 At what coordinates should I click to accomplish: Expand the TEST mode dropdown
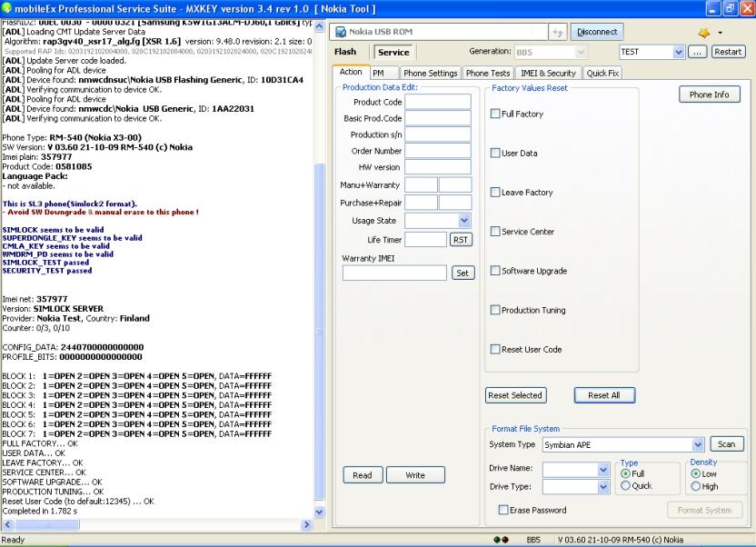[679, 52]
